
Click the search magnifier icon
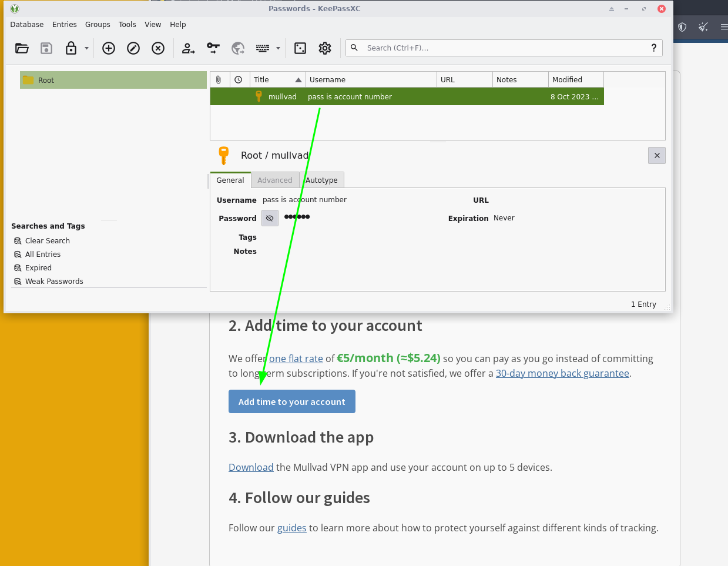click(x=354, y=48)
